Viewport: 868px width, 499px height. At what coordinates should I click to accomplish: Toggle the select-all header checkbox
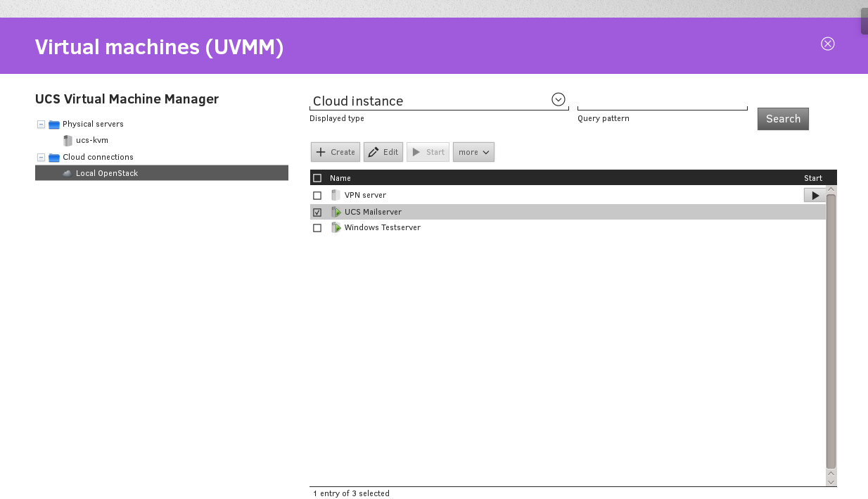coord(317,178)
